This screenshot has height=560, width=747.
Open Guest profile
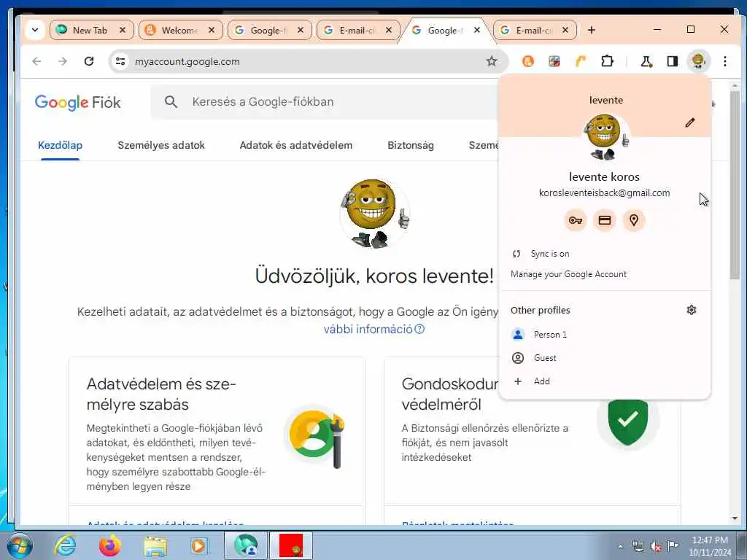click(605, 357)
